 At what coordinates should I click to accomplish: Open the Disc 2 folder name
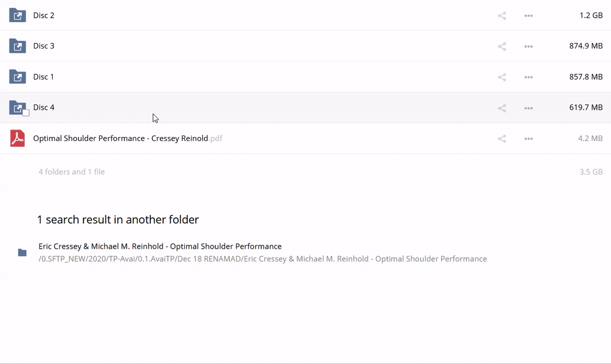(44, 16)
